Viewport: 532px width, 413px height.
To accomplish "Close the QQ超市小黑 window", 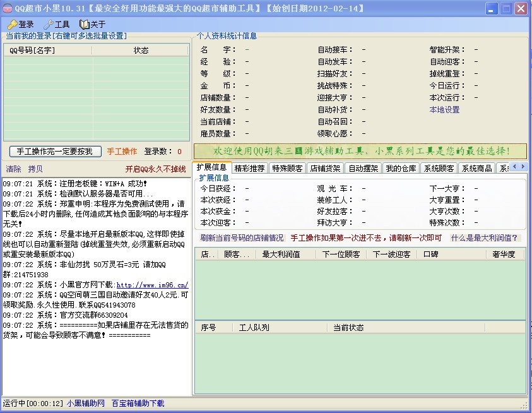I will [x=521, y=8].
